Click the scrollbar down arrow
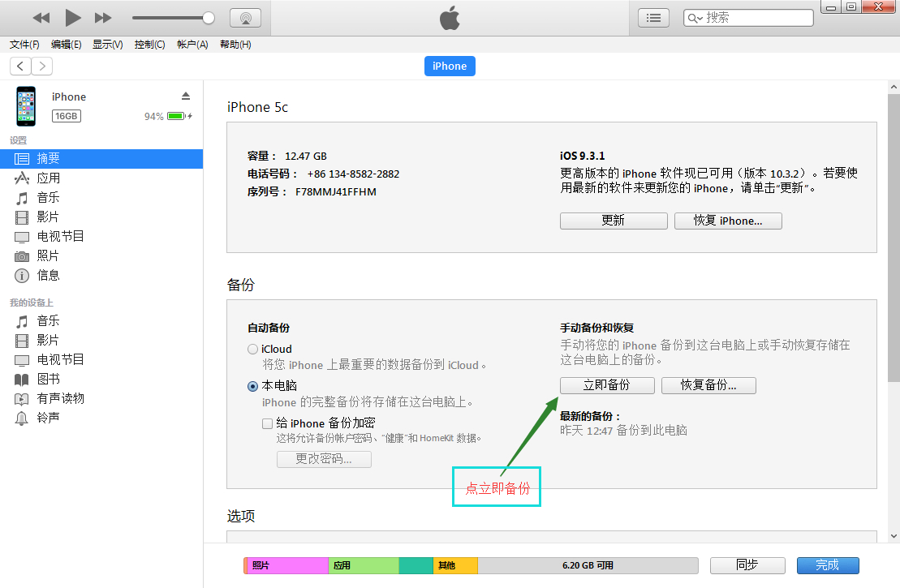900x588 pixels. [894, 536]
